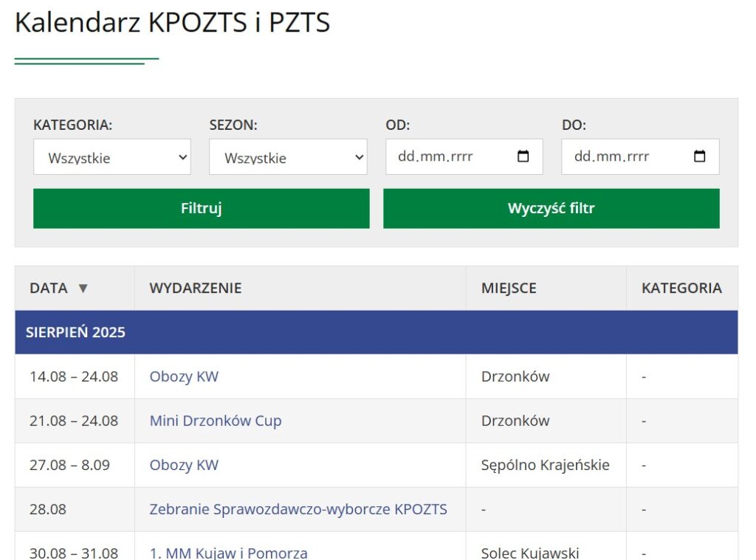Open 1. MM Kujaw i Pomorza link
The width and height of the screenshot is (756, 560).
pos(228,553)
